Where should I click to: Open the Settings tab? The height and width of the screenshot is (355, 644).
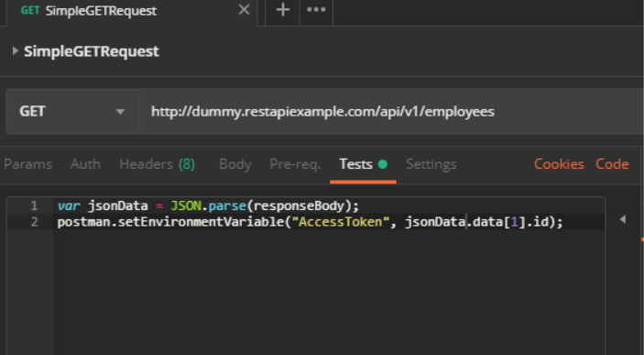431,164
